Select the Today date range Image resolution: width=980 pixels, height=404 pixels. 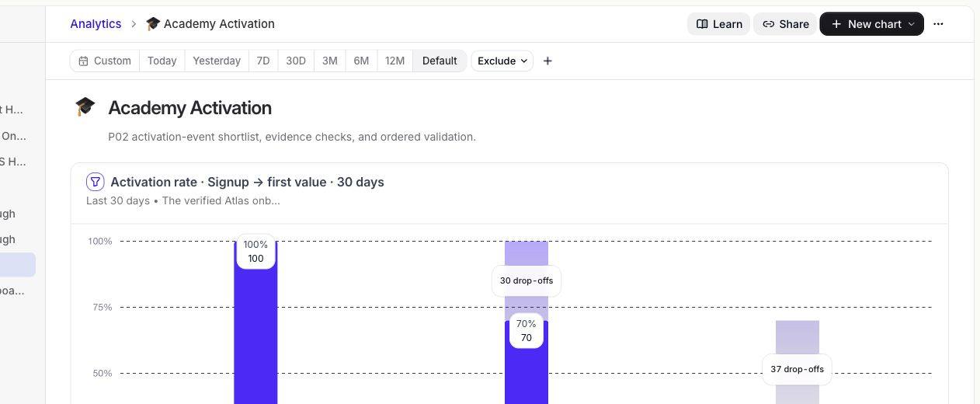point(162,61)
